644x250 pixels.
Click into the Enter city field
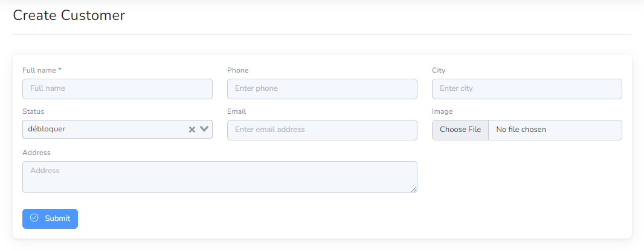click(x=527, y=89)
